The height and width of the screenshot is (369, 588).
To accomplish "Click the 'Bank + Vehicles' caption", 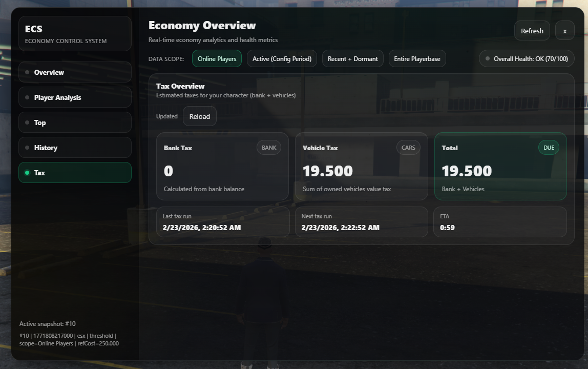I will click(463, 189).
